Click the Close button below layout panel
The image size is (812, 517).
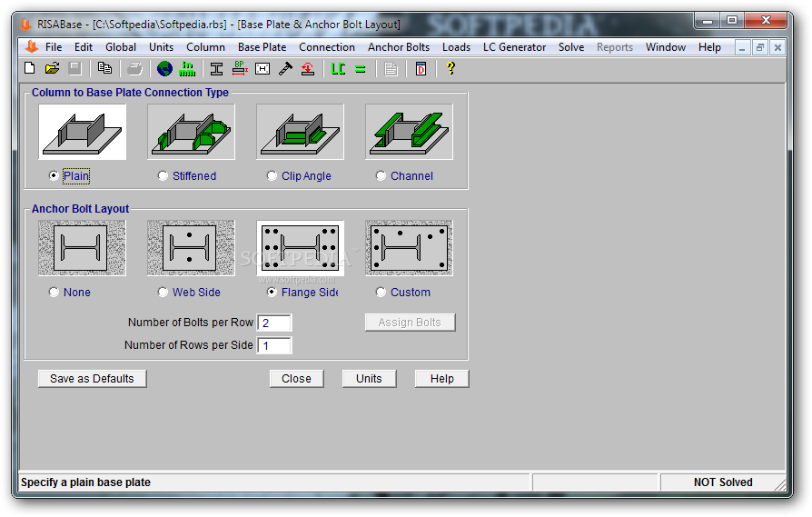click(297, 379)
